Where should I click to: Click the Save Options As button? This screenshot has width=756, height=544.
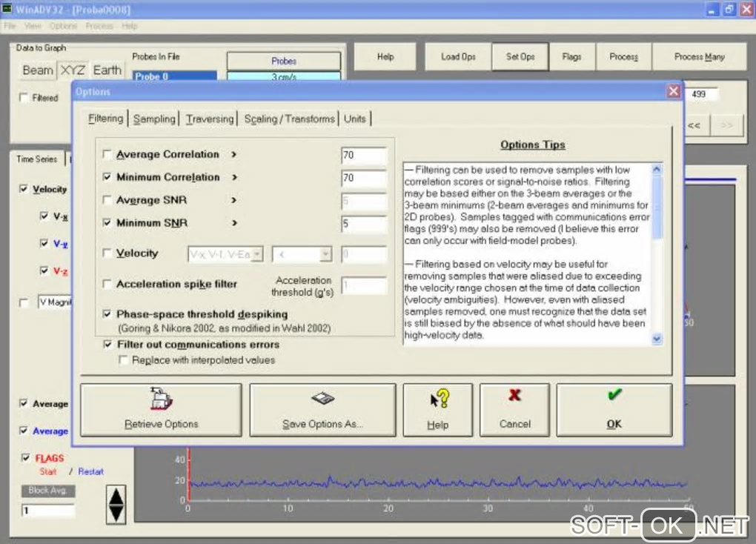tap(322, 411)
